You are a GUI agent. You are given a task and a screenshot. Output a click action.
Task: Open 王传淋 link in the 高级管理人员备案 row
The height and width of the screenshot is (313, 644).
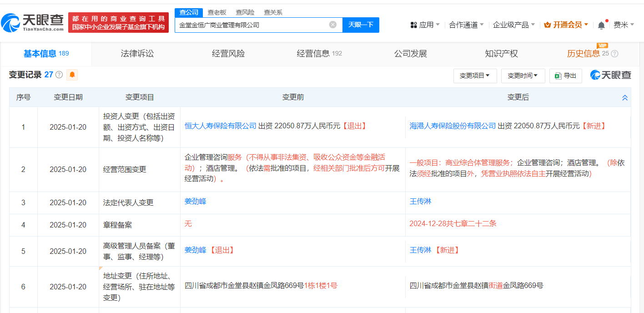coord(420,250)
